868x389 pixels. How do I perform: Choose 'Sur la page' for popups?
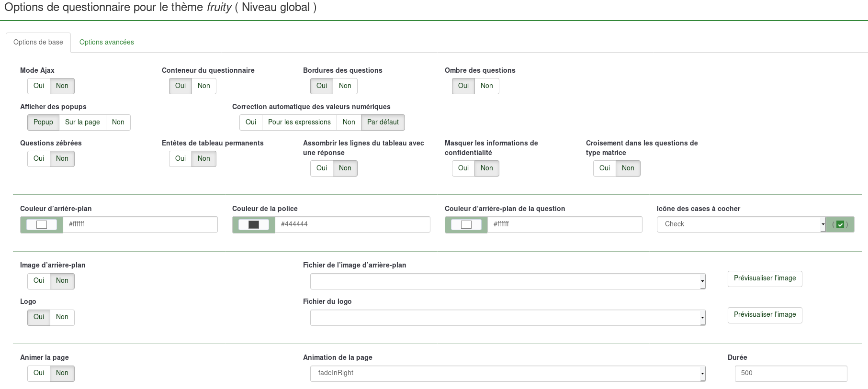click(x=82, y=122)
